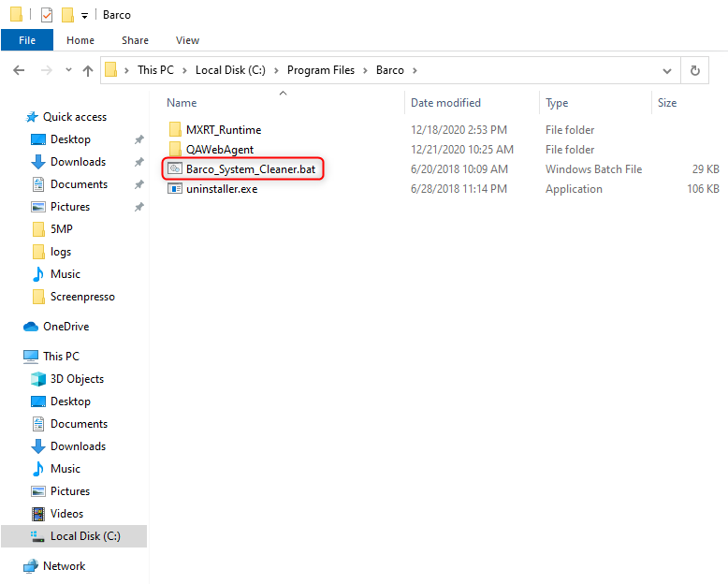This screenshot has height=584, width=728.
Task: Select Network in the navigation pane
Action: point(64,566)
